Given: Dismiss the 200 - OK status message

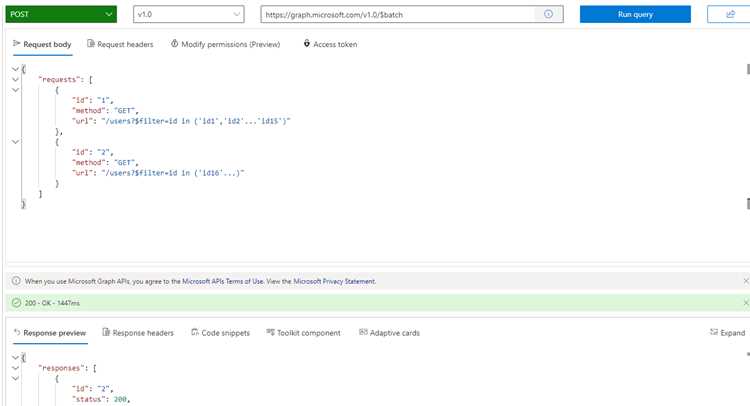Looking at the screenshot, I should click(x=746, y=303).
